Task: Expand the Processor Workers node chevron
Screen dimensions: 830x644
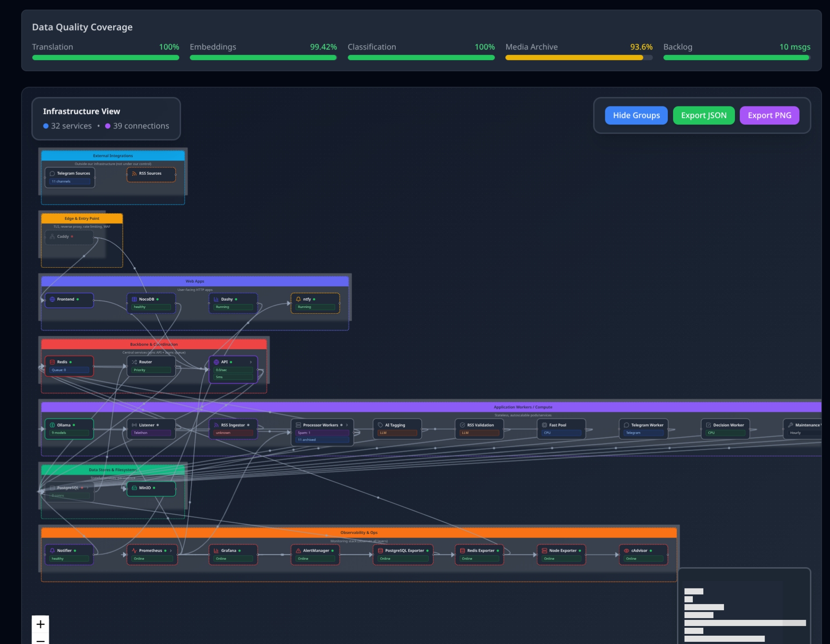Action: (347, 425)
